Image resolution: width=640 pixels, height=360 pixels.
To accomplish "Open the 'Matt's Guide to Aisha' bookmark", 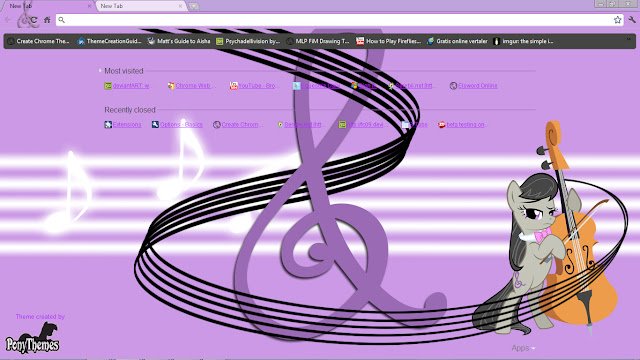I will click(x=179, y=41).
